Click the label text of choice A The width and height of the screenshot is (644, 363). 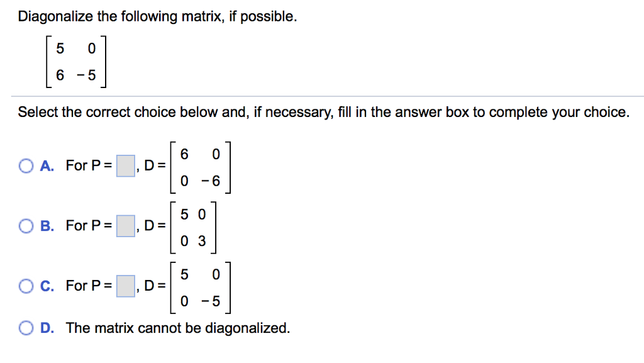pyautogui.click(x=46, y=165)
